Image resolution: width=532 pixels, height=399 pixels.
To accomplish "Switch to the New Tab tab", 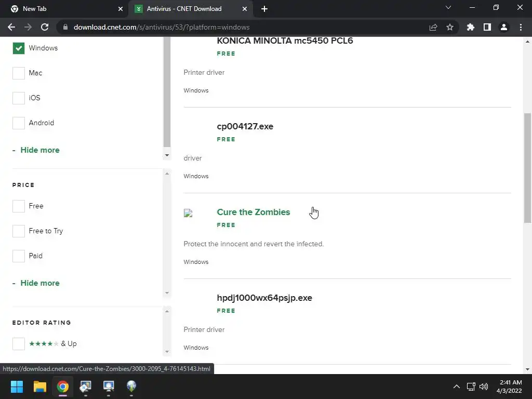I will pyautogui.click(x=64, y=9).
